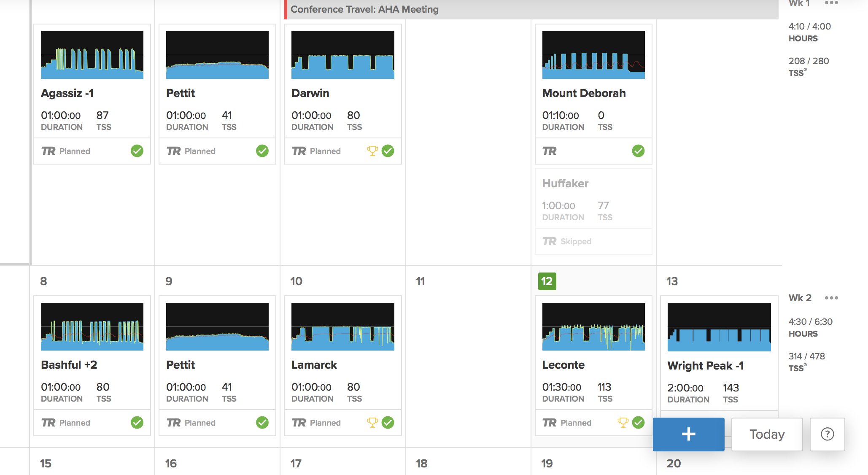Open the Leconte workout power graph

[x=593, y=327]
